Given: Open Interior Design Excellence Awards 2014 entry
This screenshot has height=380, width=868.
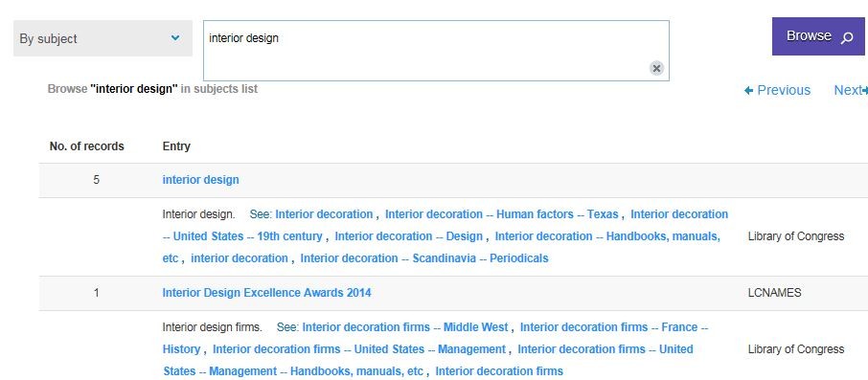Looking at the screenshot, I should coord(266,293).
